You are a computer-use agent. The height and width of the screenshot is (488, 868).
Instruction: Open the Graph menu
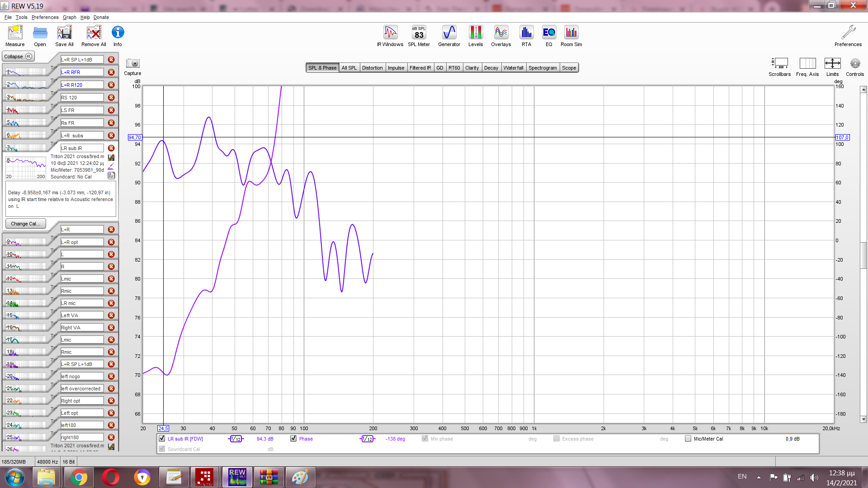pyautogui.click(x=69, y=17)
